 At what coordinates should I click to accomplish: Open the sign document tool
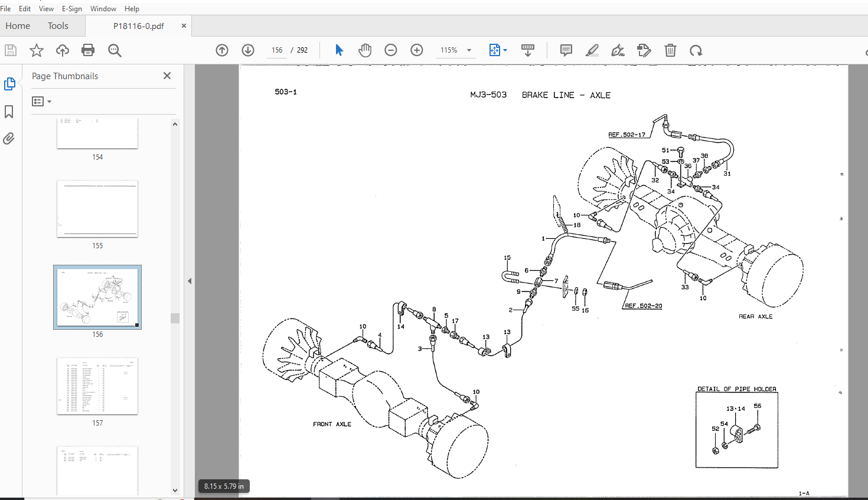618,50
